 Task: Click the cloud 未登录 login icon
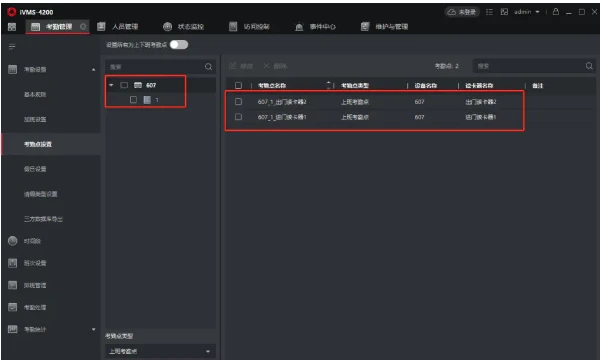coord(452,12)
